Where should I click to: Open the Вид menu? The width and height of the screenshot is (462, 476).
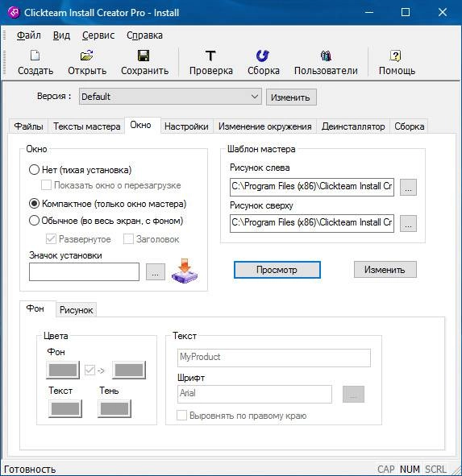(61, 35)
